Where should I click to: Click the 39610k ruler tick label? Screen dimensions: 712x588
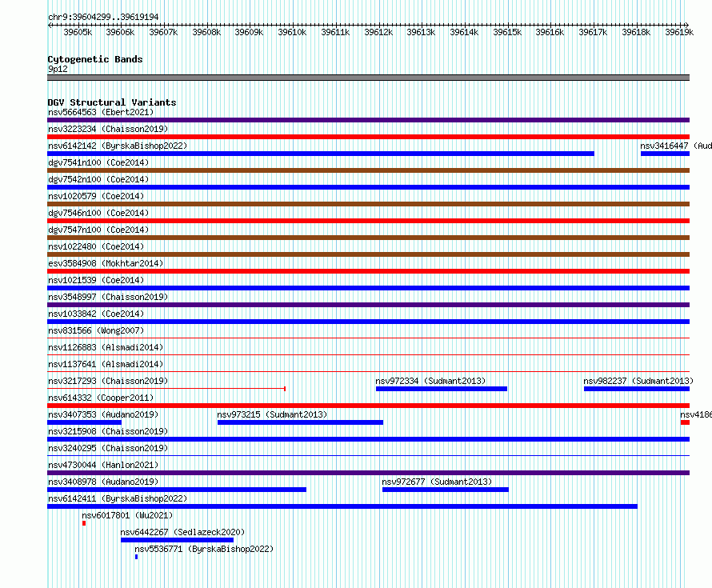point(292,32)
